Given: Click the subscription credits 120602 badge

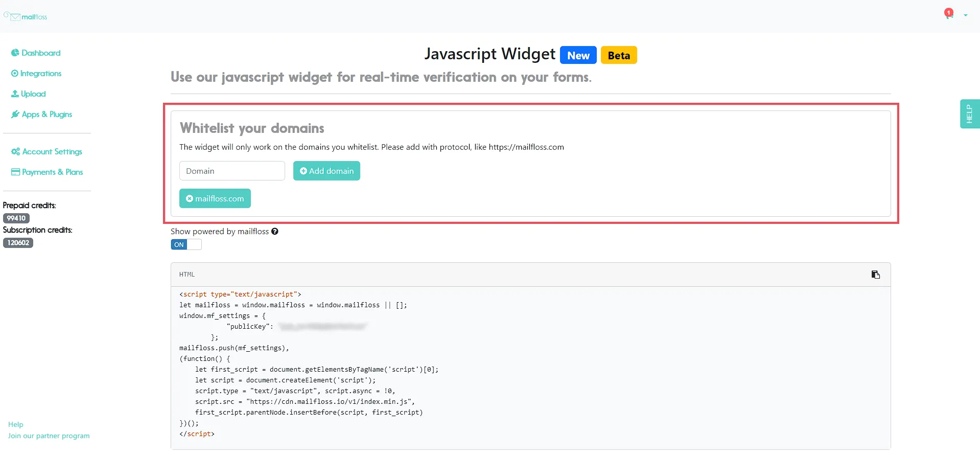Looking at the screenshot, I should pyautogui.click(x=18, y=243).
